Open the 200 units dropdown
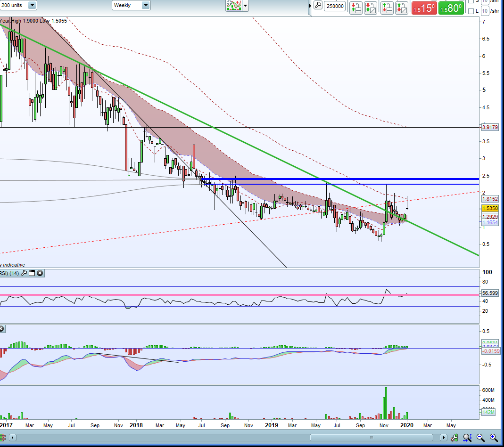 pyautogui.click(x=18, y=5)
